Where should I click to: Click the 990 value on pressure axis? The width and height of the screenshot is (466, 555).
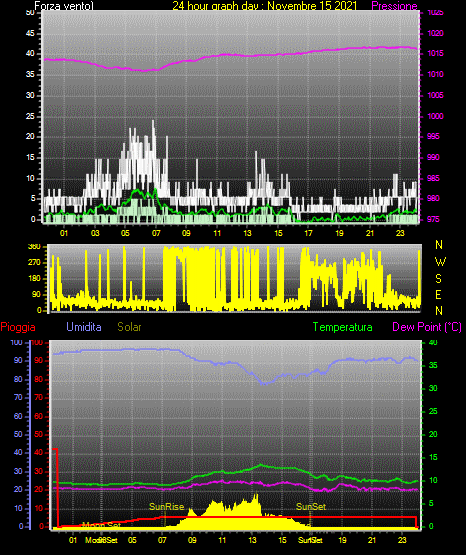[x=433, y=157]
